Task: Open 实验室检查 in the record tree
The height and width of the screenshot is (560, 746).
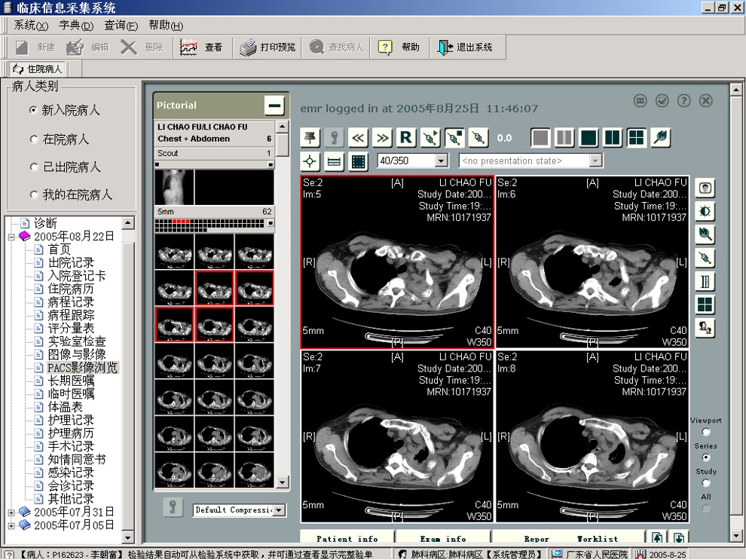Action: [x=77, y=341]
